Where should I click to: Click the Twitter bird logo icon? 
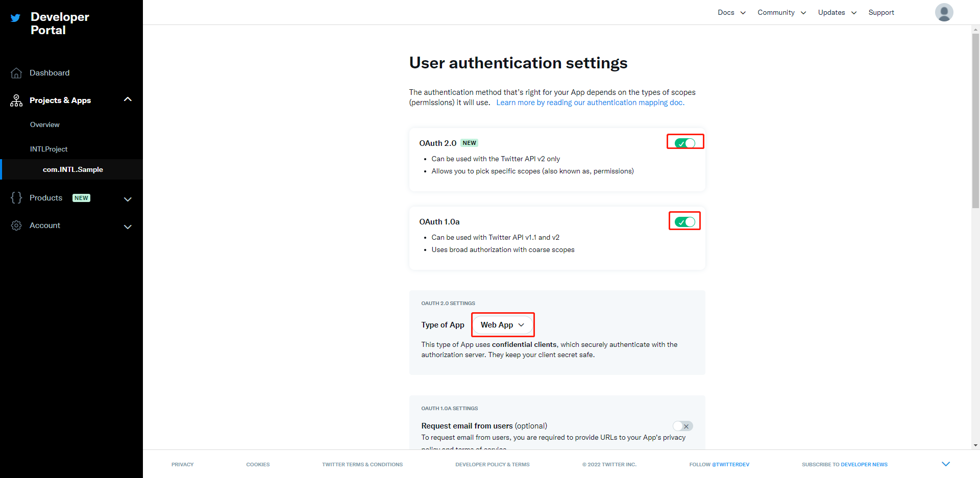tap(15, 18)
